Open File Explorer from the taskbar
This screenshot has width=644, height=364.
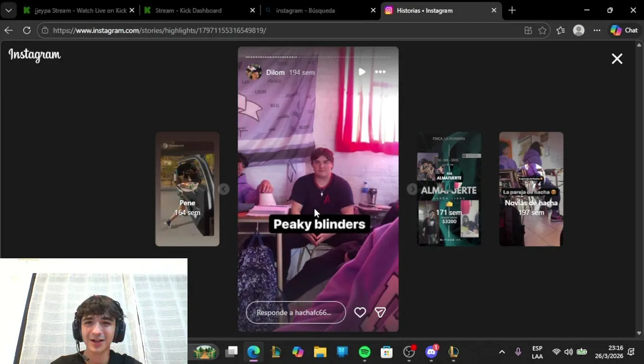tap(320, 351)
